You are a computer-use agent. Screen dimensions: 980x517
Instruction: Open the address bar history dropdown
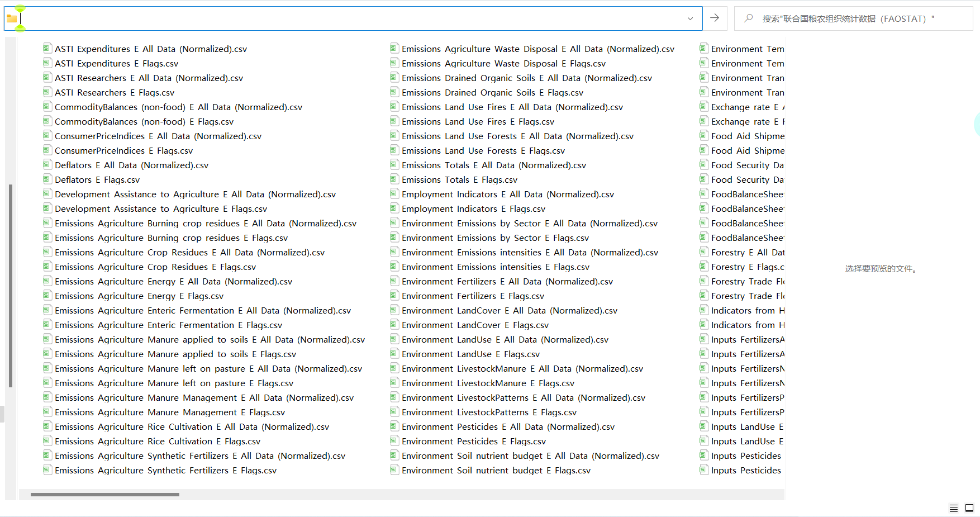point(690,18)
